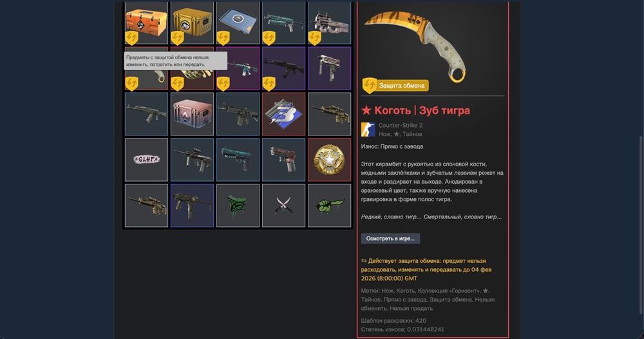Click the 'Осмотреть в игре...' button

point(390,238)
